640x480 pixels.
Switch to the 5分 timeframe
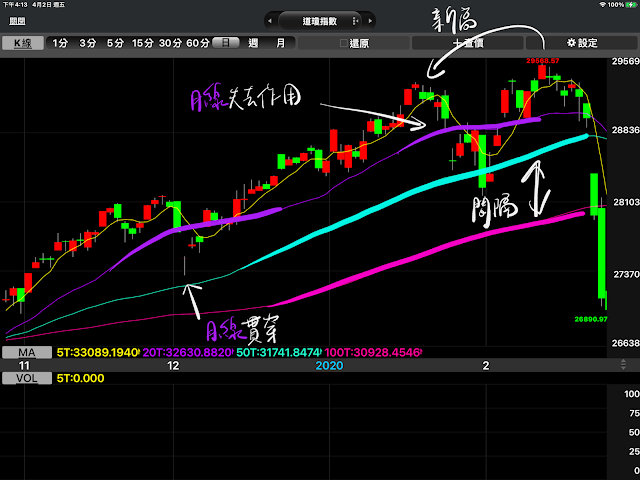pyautogui.click(x=115, y=43)
